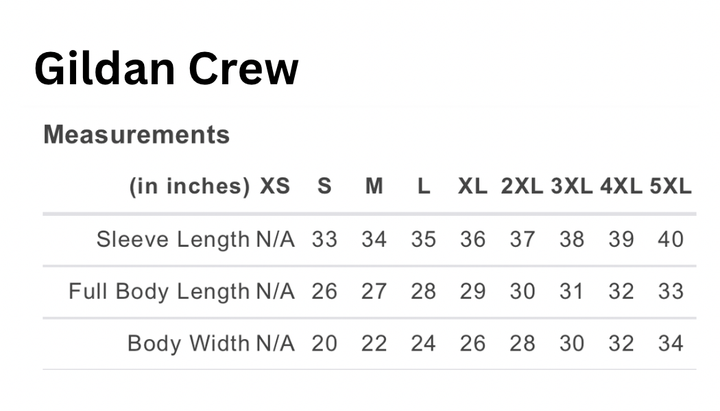The image size is (720, 411).
Task: Click the Sleeve Length value for 5XL
Action: [x=670, y=240]
